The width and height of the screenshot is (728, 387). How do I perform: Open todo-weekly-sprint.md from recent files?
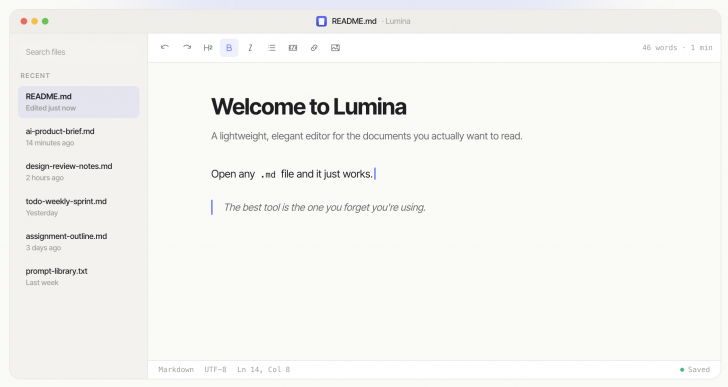point(78,206)
